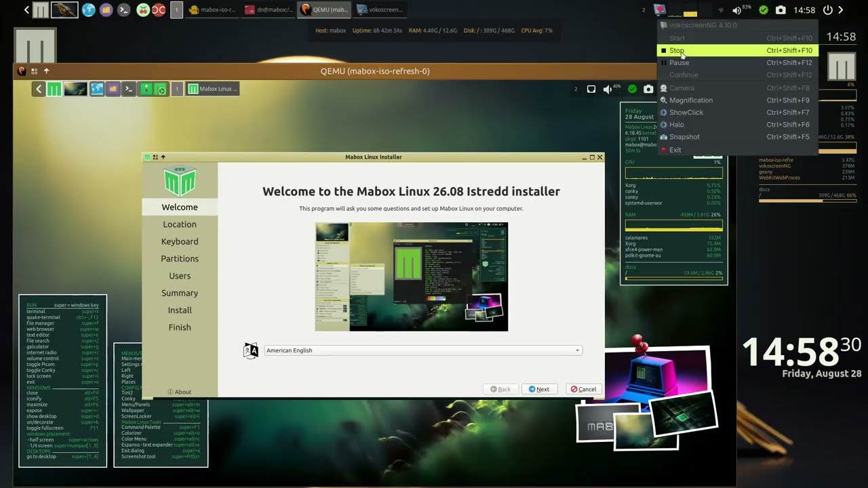868x488 pixels.
Task: Select the Finish step in sidebar
Action: coord(180,327)
